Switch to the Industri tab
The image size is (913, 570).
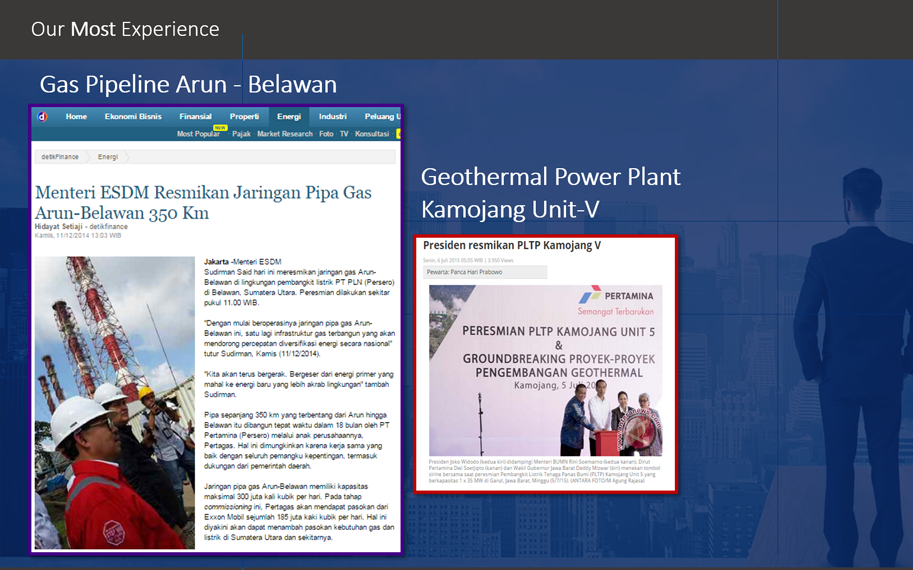[x=333, y=117]
